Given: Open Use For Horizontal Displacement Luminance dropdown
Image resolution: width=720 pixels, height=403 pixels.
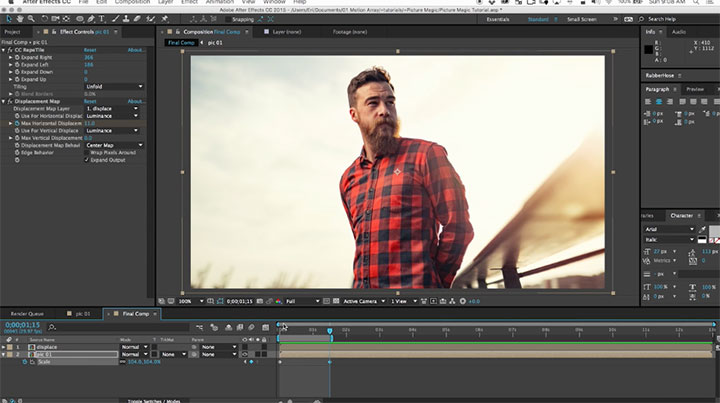Looking at the screenshot, I should tap(112, 116).
